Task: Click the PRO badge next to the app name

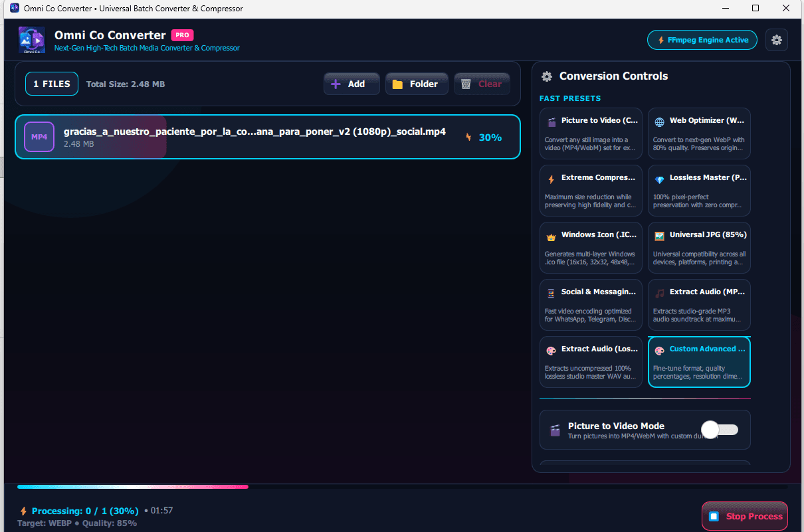Action: pyautogui.click(x=182, y=35)
